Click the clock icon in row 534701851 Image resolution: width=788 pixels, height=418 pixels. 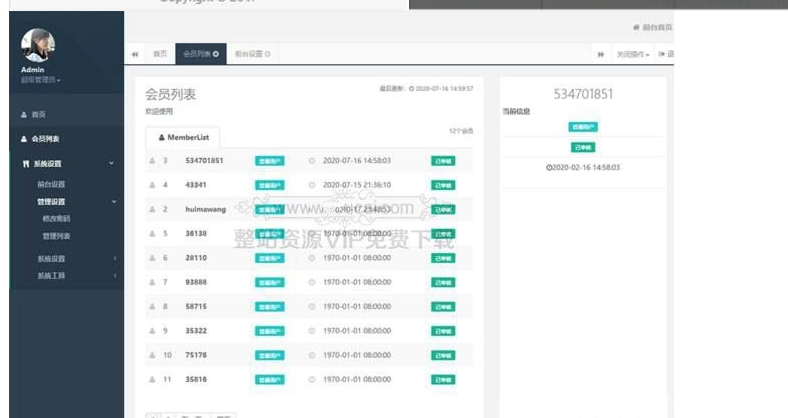click(x=312, y=161)
